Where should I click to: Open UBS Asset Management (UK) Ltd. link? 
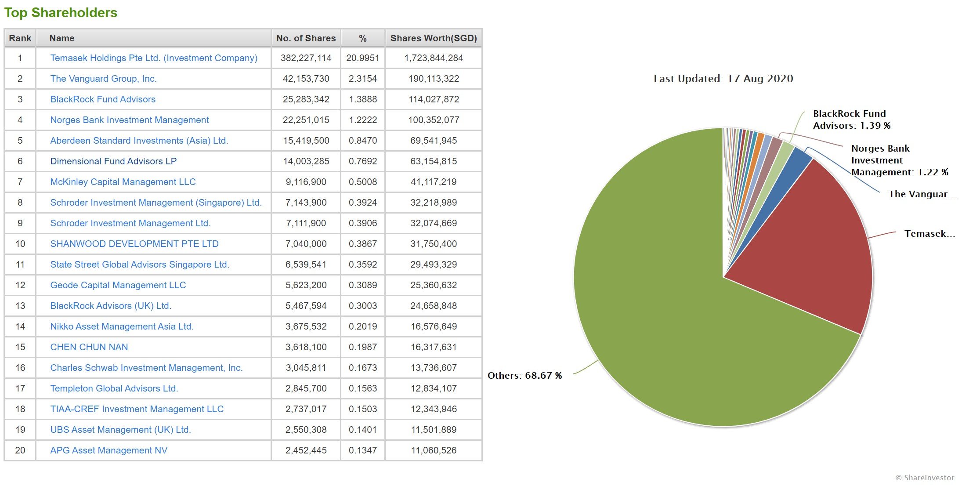tap(120, 430)
